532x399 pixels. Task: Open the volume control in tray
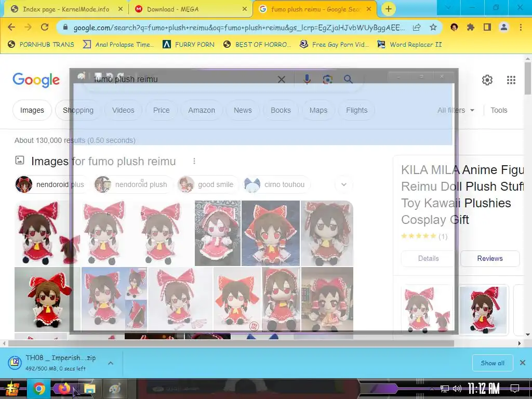457,389
